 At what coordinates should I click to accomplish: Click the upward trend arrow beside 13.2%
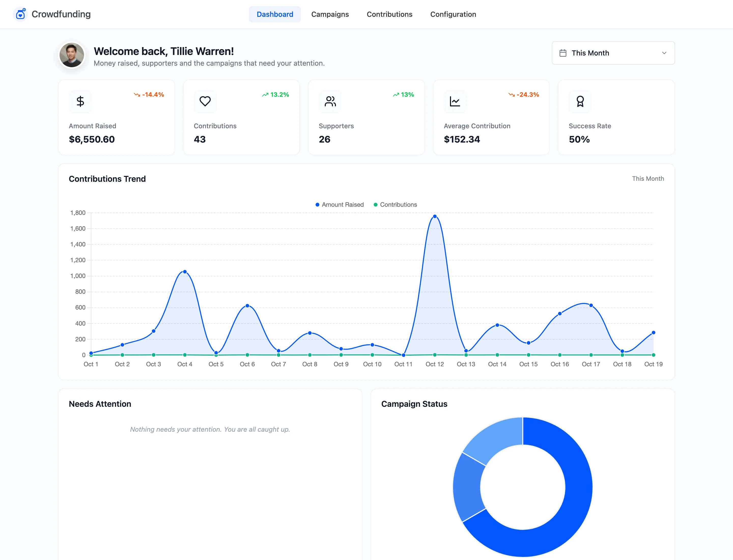click(265, 95)
